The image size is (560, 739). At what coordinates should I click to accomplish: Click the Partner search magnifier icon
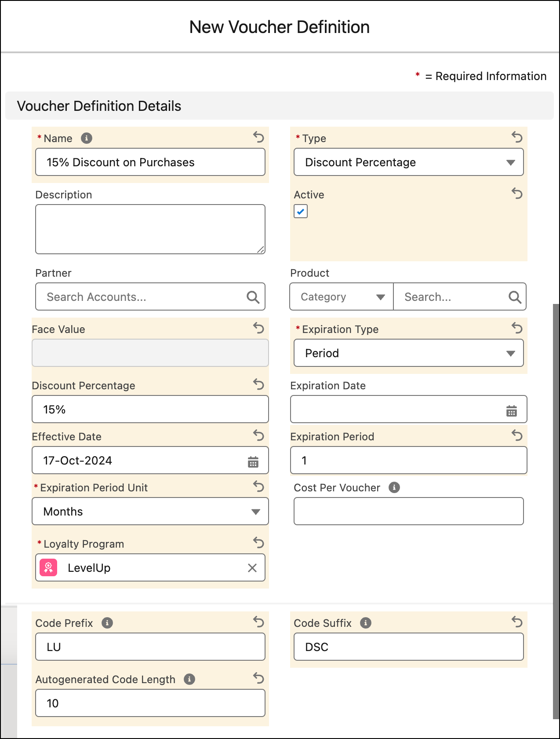[x=253, y=297]
